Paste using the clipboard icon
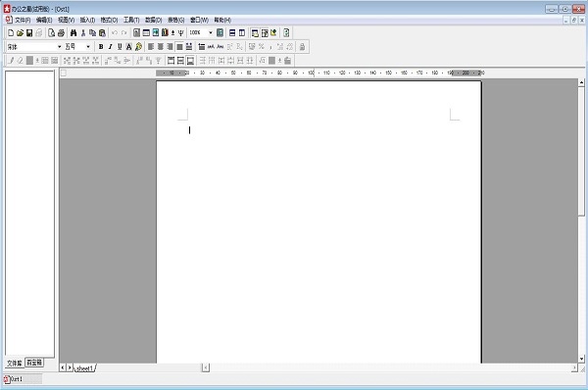The image size is (588, 390). (102, 33)
